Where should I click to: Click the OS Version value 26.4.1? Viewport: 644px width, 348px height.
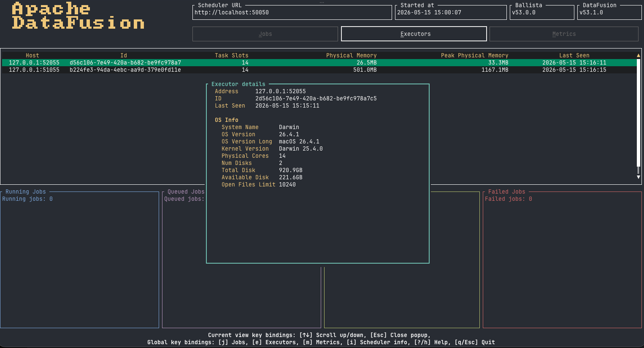pyautogui.click(x=289, y=135)
